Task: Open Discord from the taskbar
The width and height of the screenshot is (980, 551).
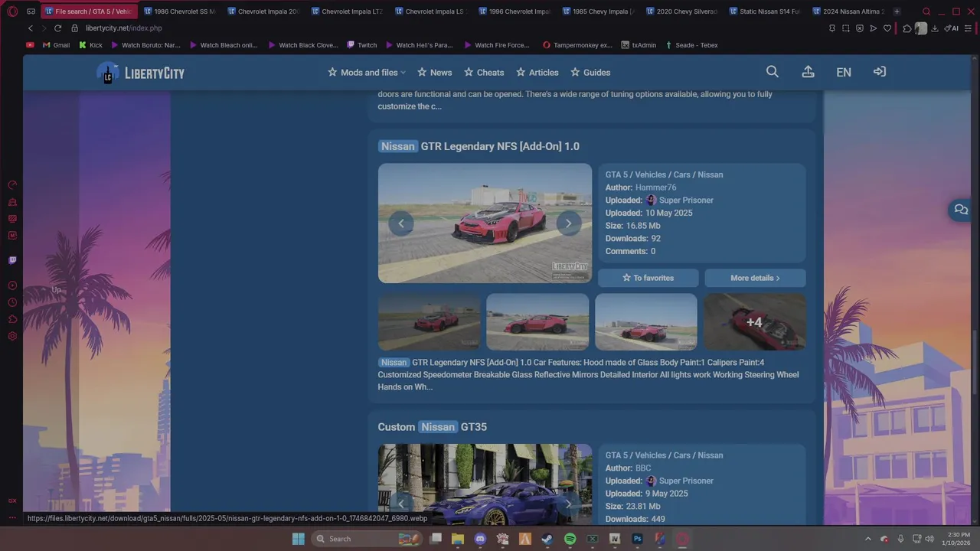Action: 480,539
